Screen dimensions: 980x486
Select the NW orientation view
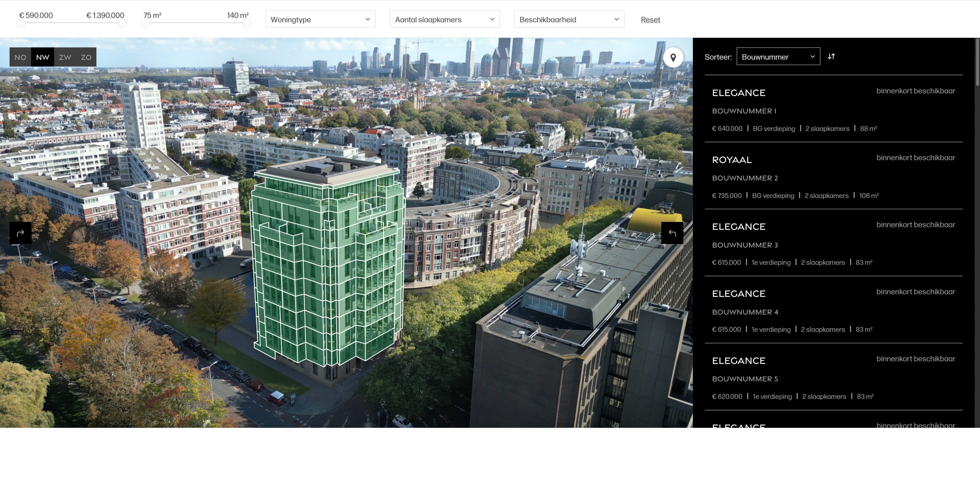42,57
